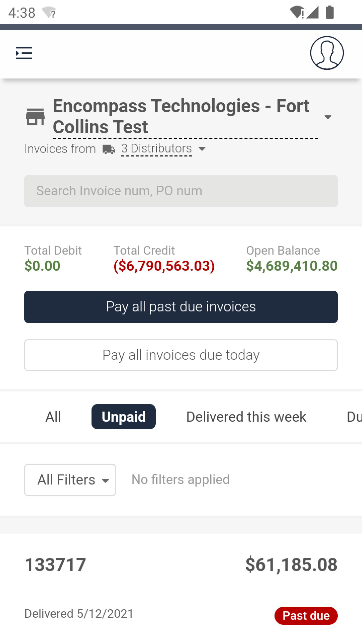Show Delivered this week invoices
The height and width of the screenshot is (644, 362).
(246, 417)
